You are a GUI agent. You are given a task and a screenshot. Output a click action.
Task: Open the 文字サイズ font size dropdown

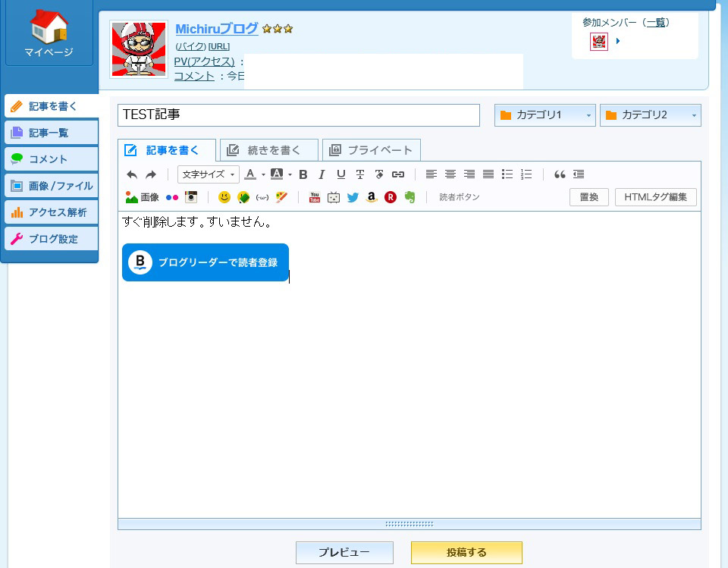209,174
